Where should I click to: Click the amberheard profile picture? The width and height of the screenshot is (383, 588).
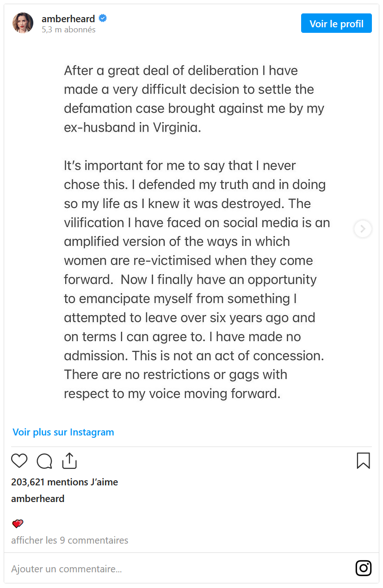pos(23,23)
